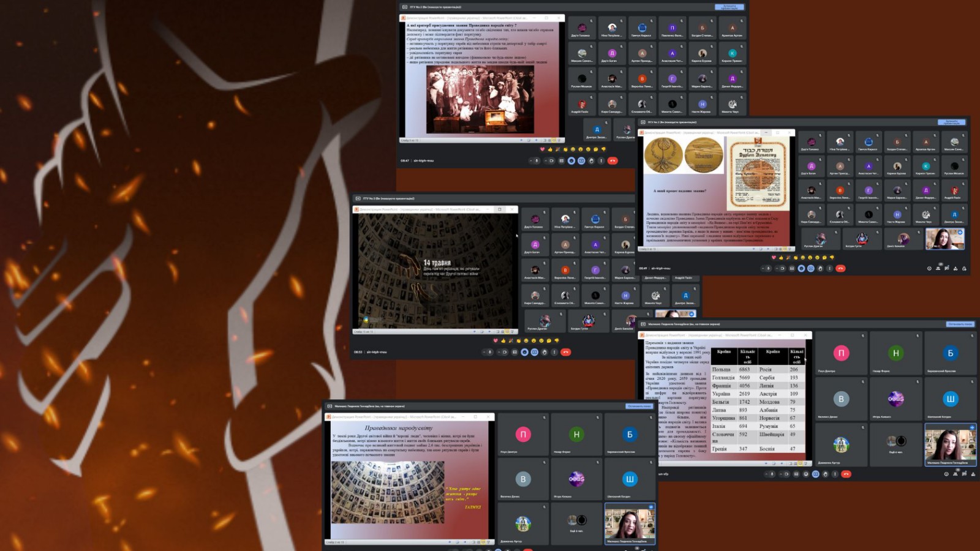Image resolution: width=980 pixels, height=551 pixels.
Task: Leave the call in the medal slide window
Action: pos(841,268)
